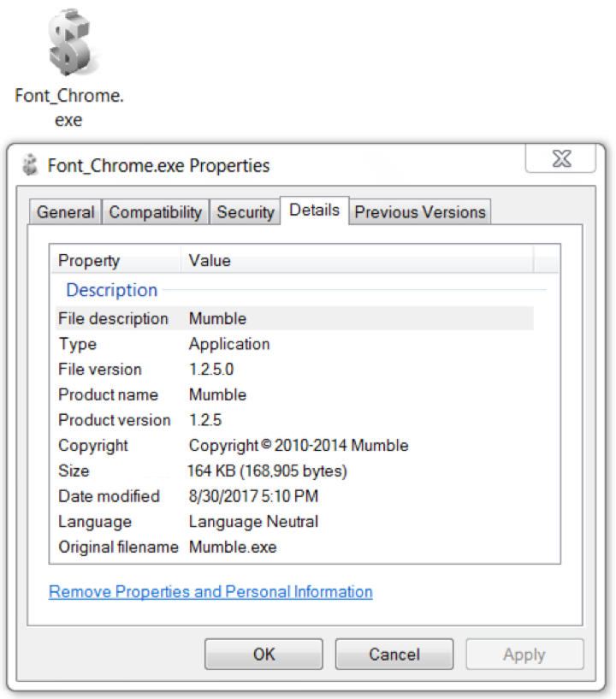This screenshot has height=699, width=616.
Task: Click the Copyright © 2010-2014 Mumble value
Action: (299, 446)
